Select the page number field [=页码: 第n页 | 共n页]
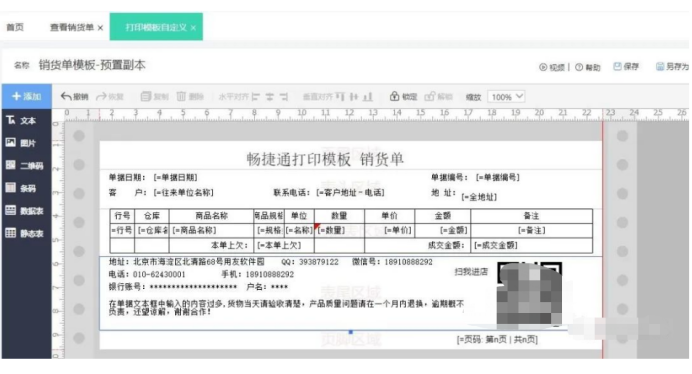This screenshot has height=374, width=692. 497,340
